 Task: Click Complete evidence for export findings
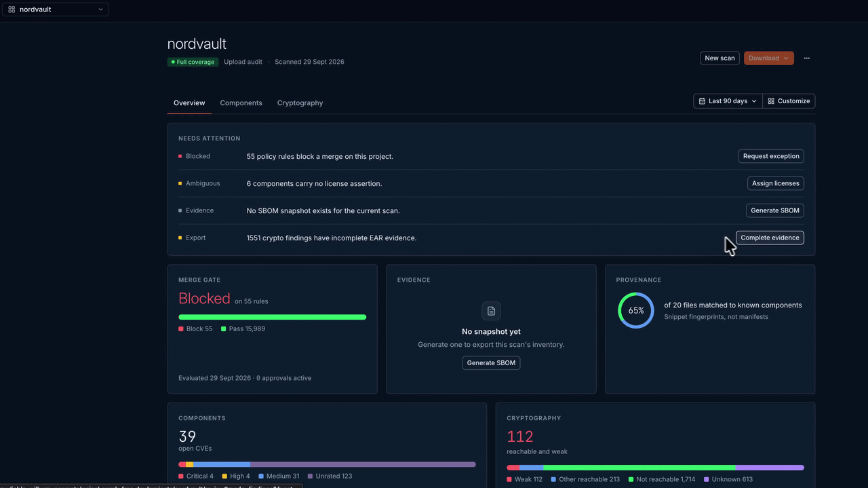pyautogui.click(x=770, y=238)
